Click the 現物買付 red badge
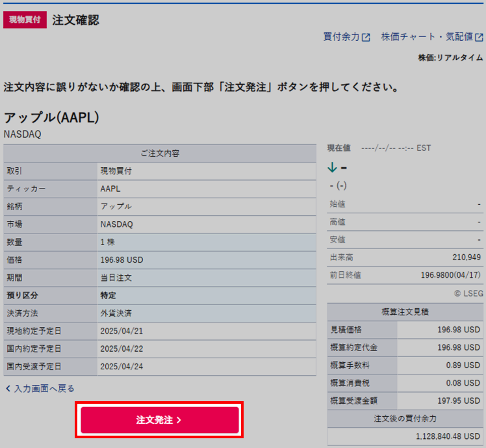This screenshot has height=448, width=486. [x=25, y=20]
